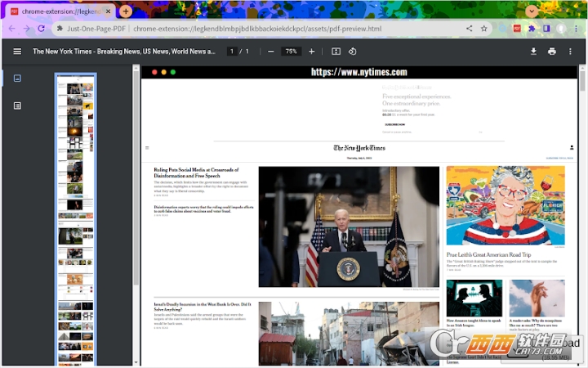Open the tab search dropdown arrow

[x=532, y=11]
